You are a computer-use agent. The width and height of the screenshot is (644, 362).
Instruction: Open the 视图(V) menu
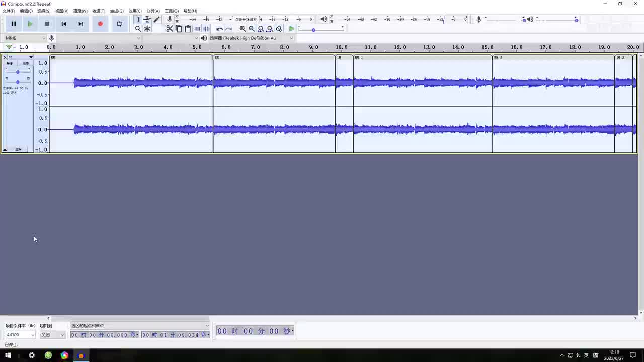pos(62,11)
